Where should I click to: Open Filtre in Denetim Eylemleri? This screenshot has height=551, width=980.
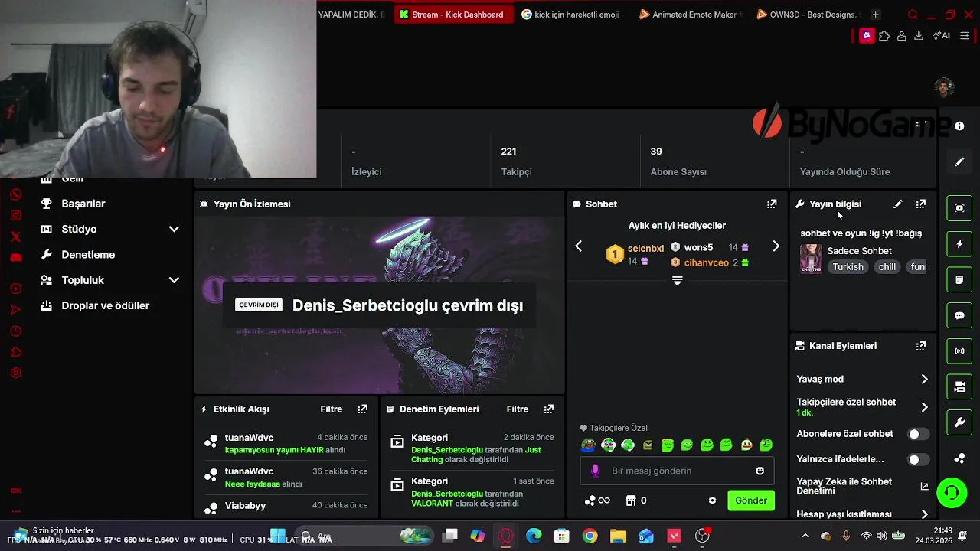(x=518, y=409)
